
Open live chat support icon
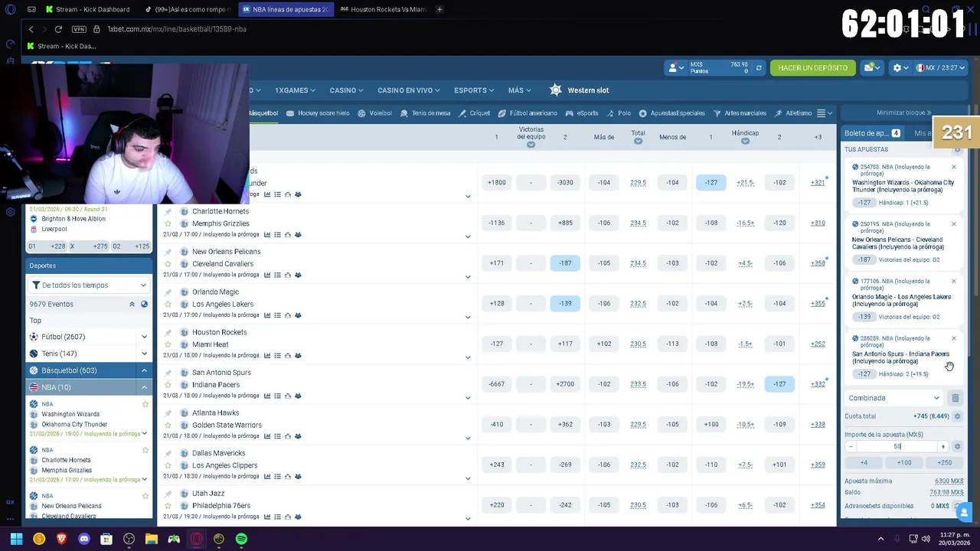[965, 512]
